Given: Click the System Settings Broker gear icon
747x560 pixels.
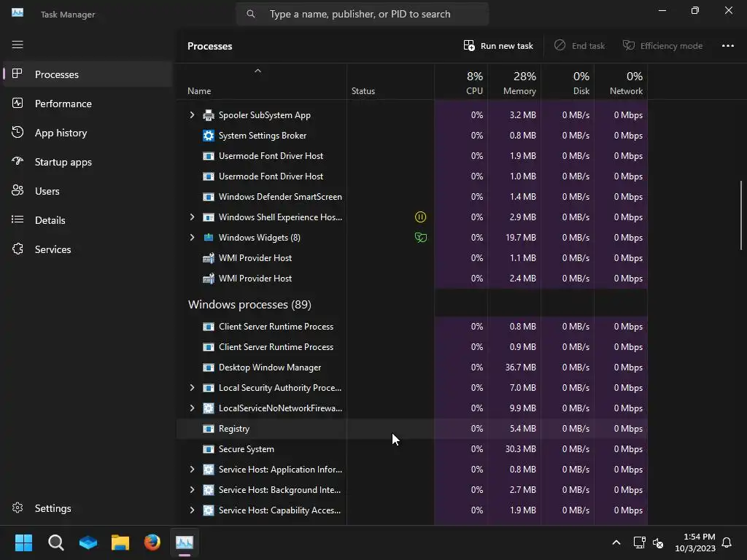Looking at the screenshot, I should pyautogui.click(x=208, y=136).
